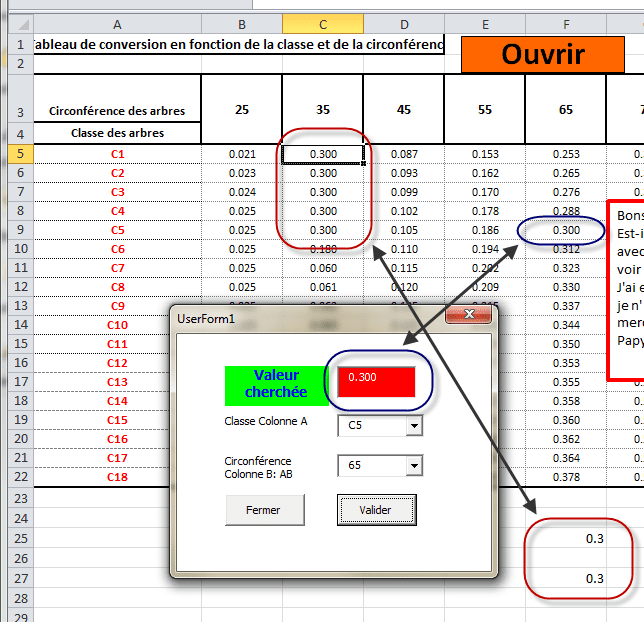Click cell with value 0.265
Screen dimensions: 644x622
click(x=566, y=173)
